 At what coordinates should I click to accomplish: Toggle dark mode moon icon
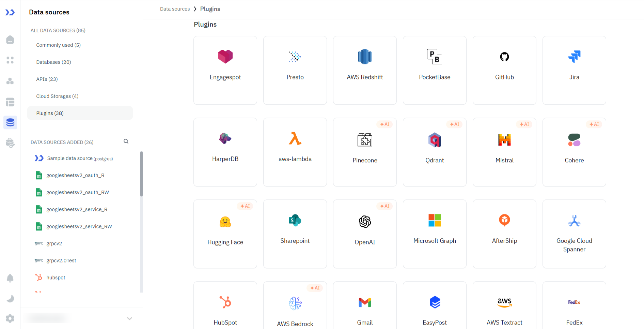[x=10, y=299]
